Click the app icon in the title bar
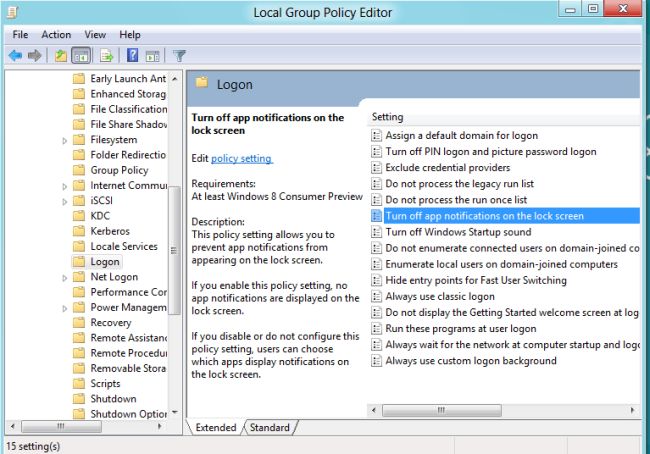The width and height of the screenshot is (650, 454). coord(12,12)
